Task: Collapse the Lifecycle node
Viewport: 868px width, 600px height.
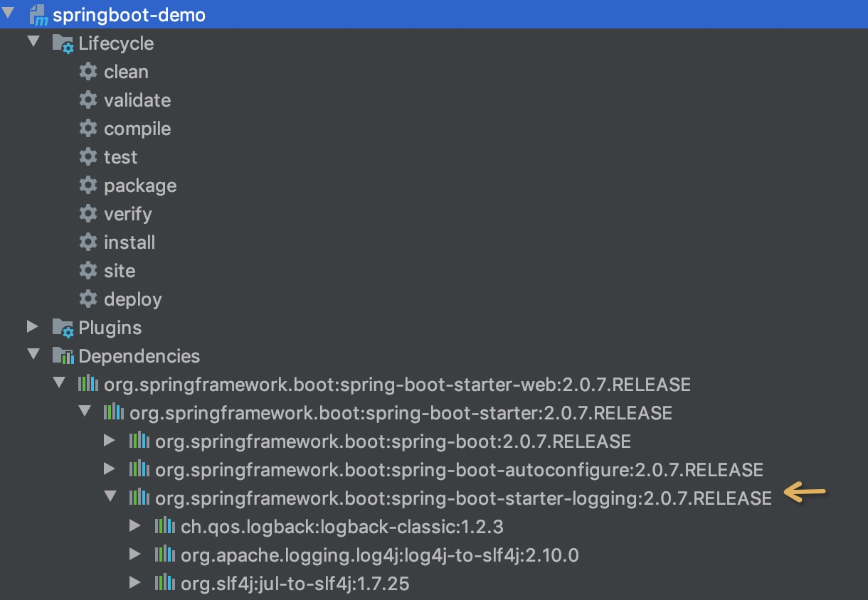Action: click(33, 42)
